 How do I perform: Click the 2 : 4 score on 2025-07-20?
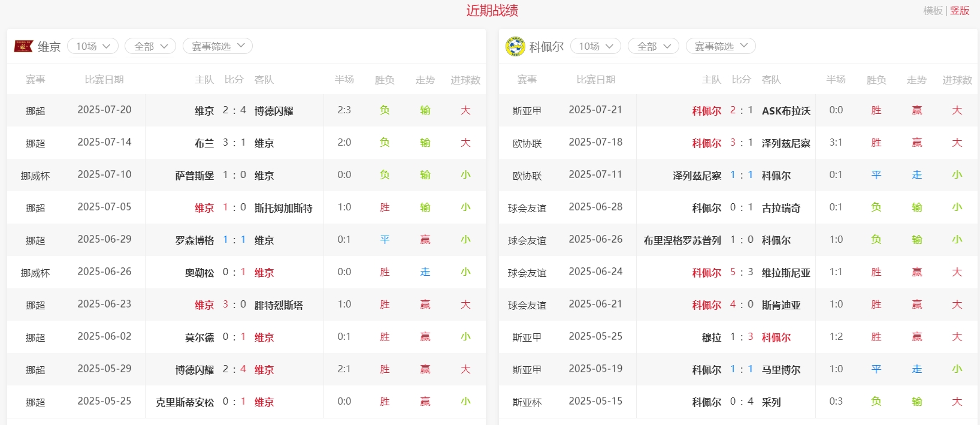point(234,110)
